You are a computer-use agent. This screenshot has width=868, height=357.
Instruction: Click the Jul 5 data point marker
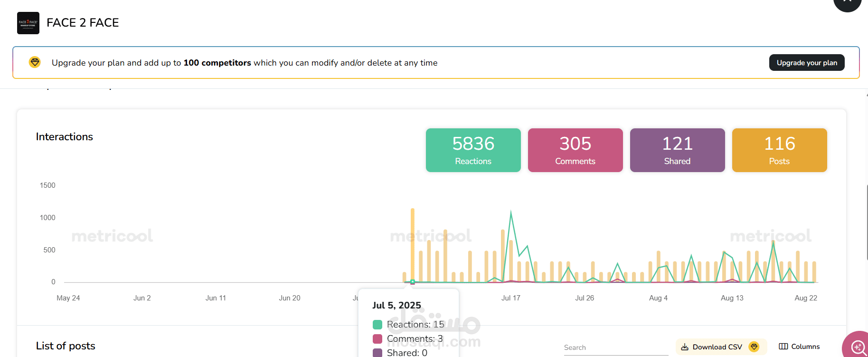pos(413,282)
